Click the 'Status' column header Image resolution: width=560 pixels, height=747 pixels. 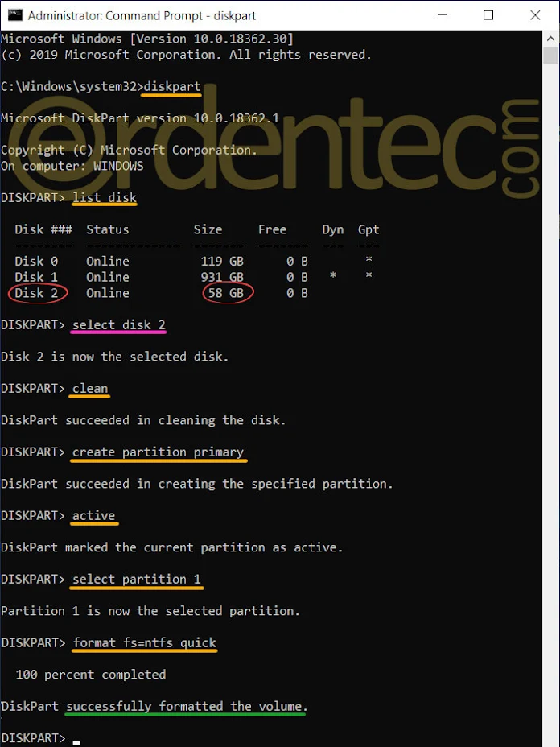pos(108,229)
